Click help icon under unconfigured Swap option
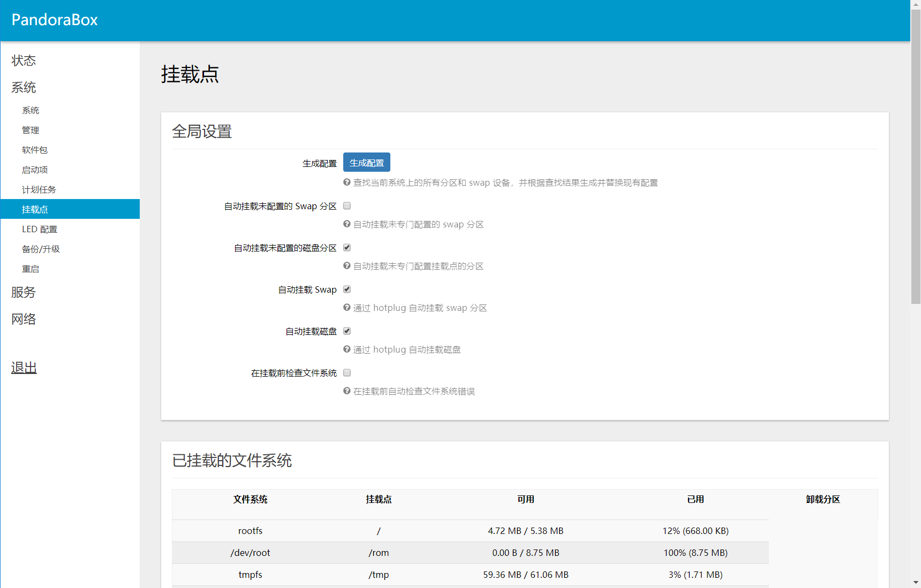This screenshot has width=921, height=588. pyautogui.click(x=347, y=224)
